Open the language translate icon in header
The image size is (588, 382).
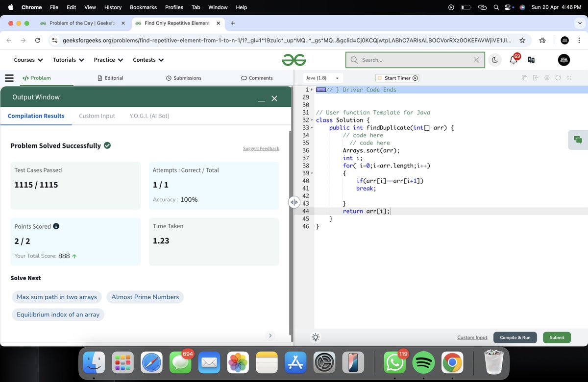pyautogui.click(x=531, y=60)
